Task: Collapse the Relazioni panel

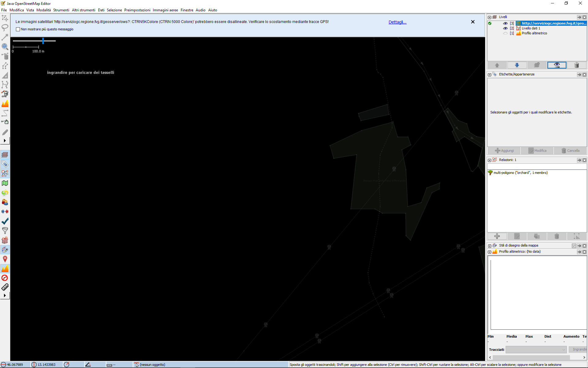Action: click(x=490, y=160)
